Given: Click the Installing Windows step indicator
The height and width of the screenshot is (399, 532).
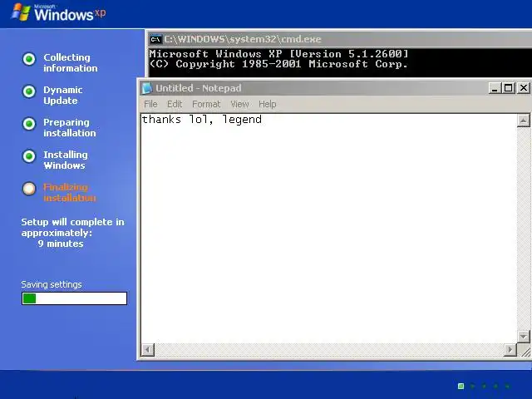Looking at the screenshot, I should point(29,156).
